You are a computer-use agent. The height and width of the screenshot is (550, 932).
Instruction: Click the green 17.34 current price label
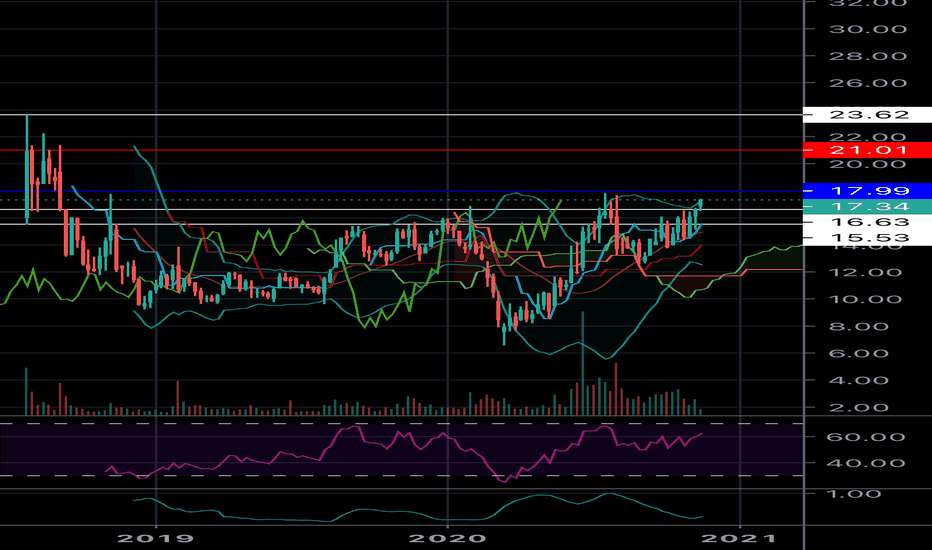coord(867,206)
